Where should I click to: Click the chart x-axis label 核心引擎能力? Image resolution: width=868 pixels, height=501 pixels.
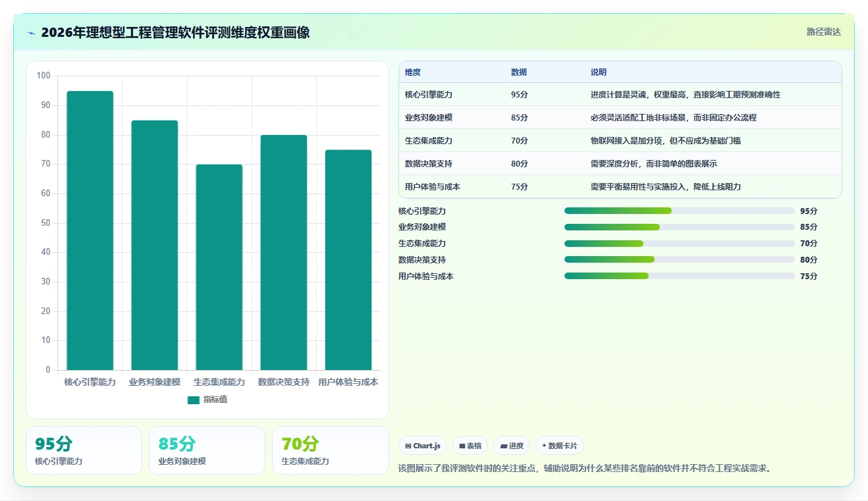[90, 382]
